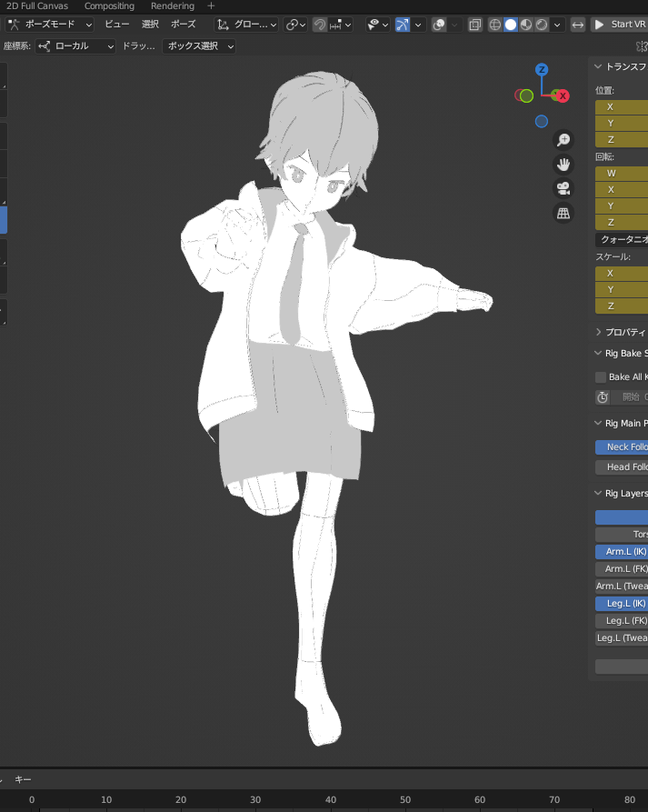Screen dimensions: 648x812
Task: Toggle the camera view icon
Action: pyautogui.click(x=563, y=188)
